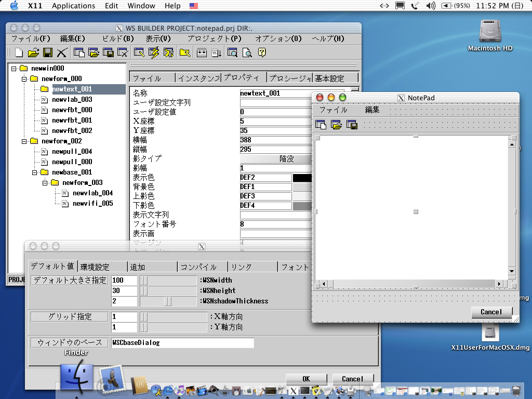Screen dimensions: 532x399
Task: Click the ウィンドウのベース text field
Action: (182, 343)
